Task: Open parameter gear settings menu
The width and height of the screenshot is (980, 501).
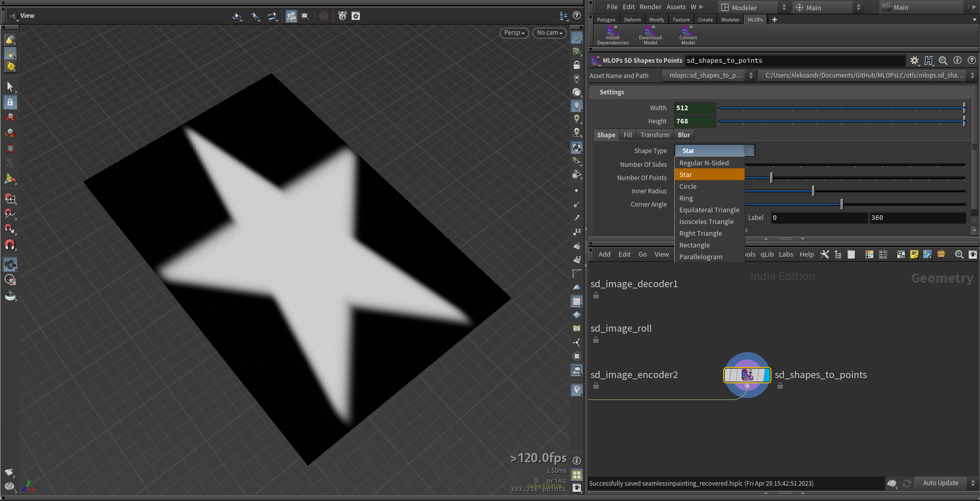Action: click(914, 61)
